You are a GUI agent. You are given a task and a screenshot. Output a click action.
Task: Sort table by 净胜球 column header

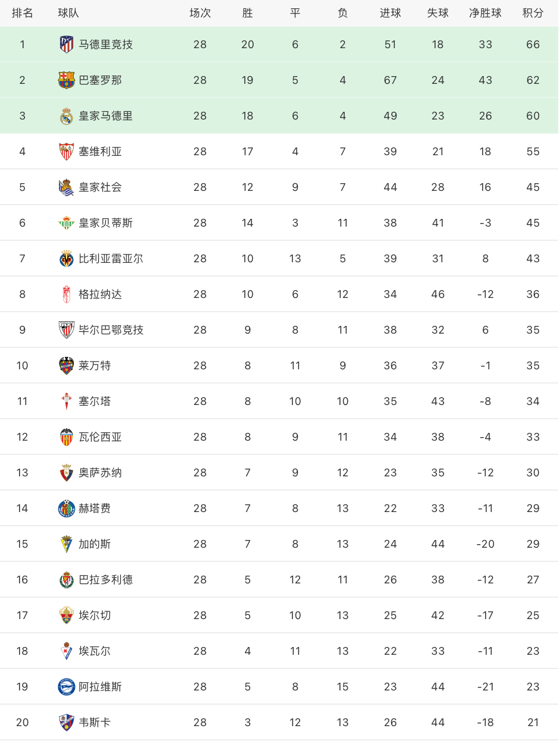click(x=485, y=13)
